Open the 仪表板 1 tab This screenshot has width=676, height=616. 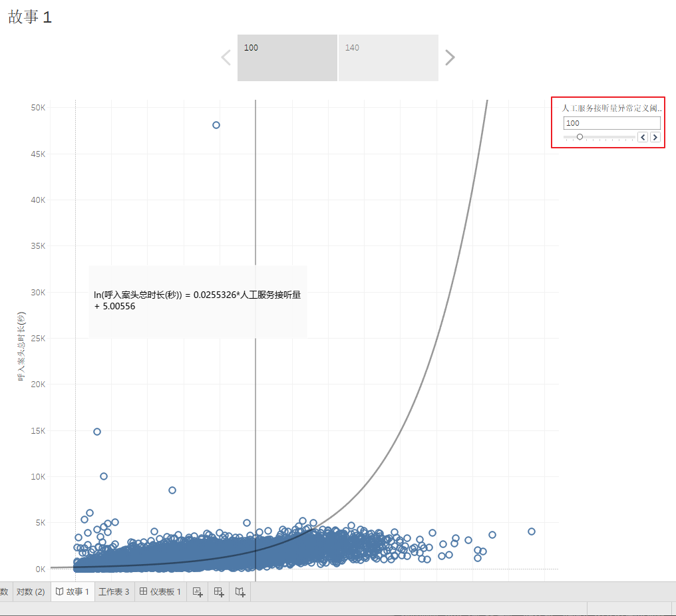(x=160, y=591)
